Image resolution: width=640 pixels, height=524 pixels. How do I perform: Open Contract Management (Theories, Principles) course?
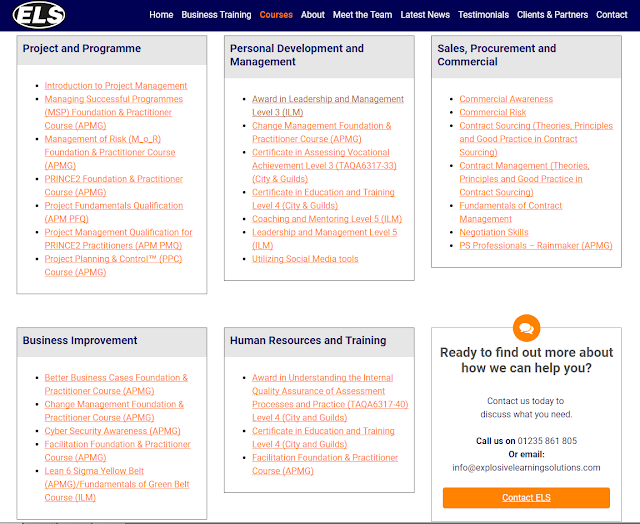pyautogui.click(x=524, y=179)
